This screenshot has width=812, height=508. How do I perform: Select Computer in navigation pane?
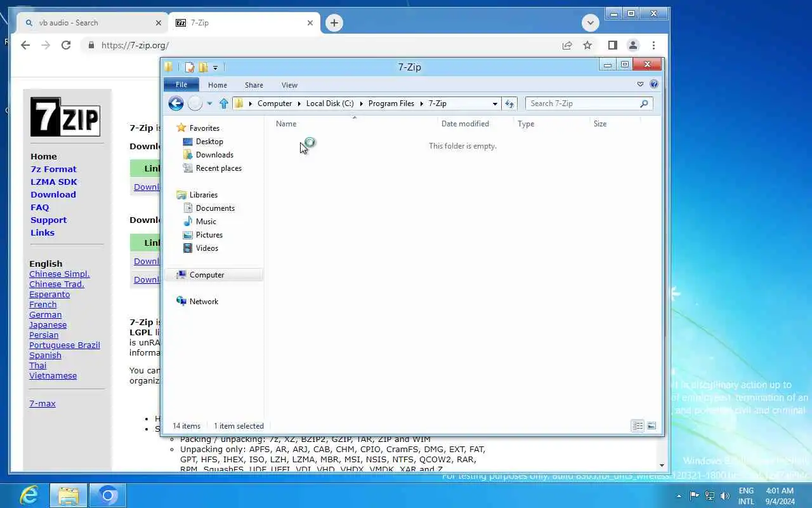pyautogui.click(x=207, y=275)
